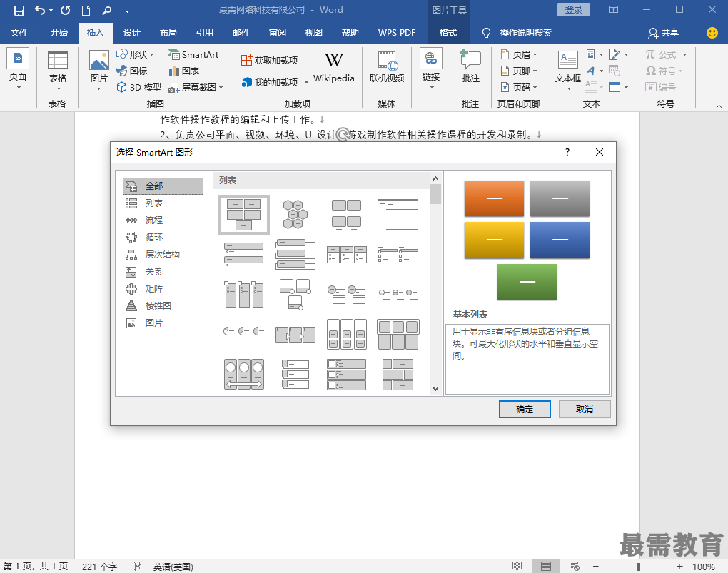
Task: Open the SmartArt ribbon button
Action: pos(193,54)
